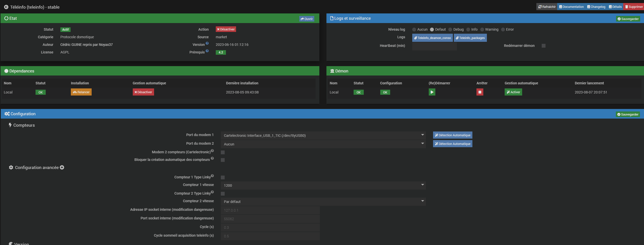Image resolution: width=644 pixels, height=245 pixels.
Task: Stop the demon with the red stop icon
Action: click(x=480, y=92)
